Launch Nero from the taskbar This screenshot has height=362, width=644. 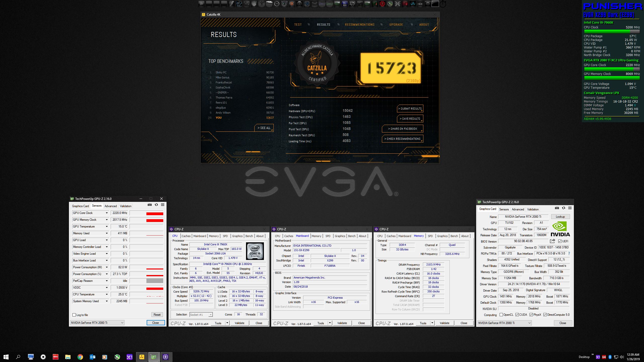(x=55, y=357)
